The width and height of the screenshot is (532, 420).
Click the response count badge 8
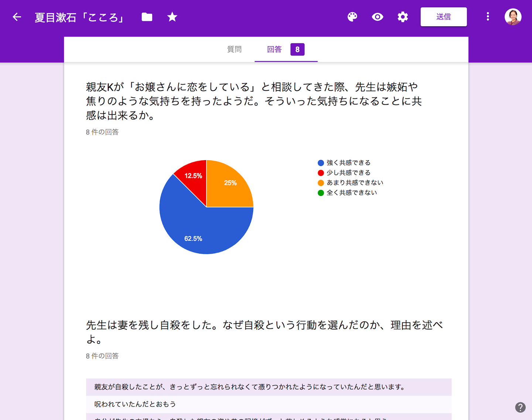pos(297,50)
